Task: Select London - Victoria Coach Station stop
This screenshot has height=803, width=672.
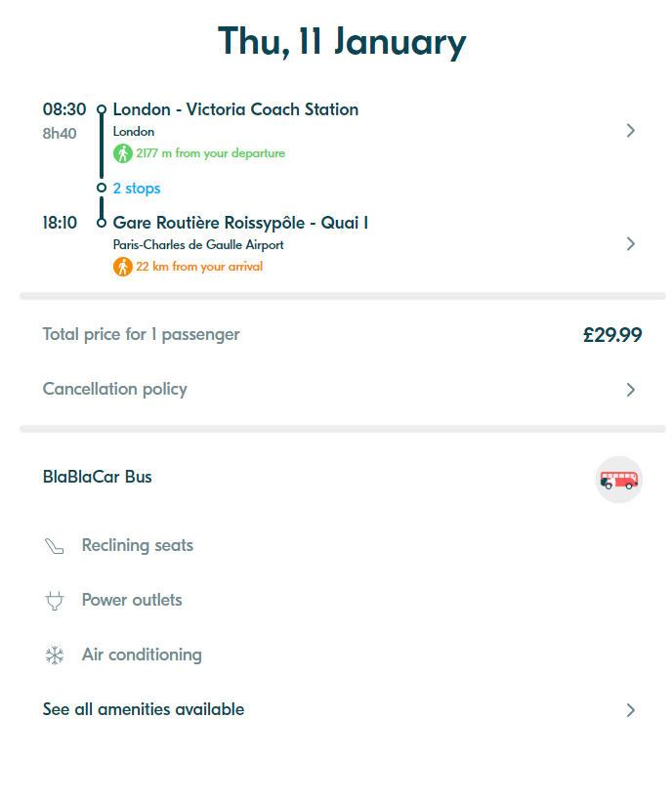Action: coord(235,109)
